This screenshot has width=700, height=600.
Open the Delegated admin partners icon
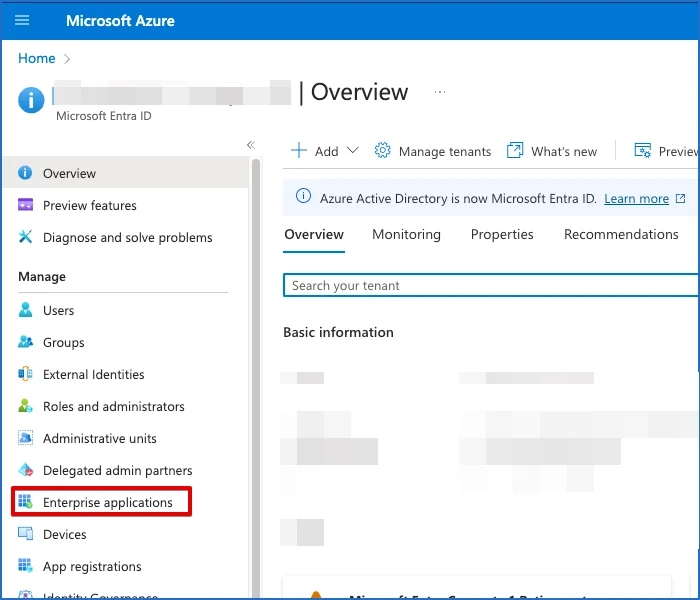[26, 471]
